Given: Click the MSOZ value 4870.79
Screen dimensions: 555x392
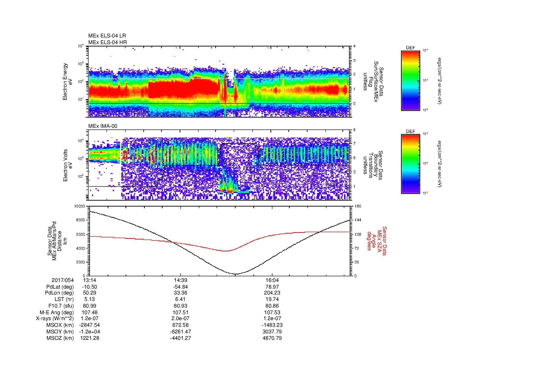Looking at the screenshot, I should click(272, 338).
